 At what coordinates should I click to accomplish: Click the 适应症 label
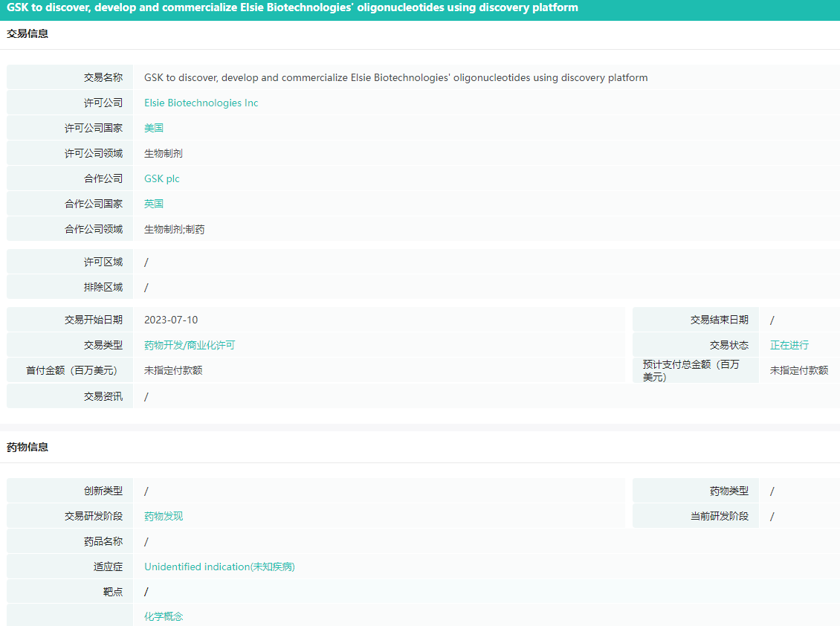click(x=108, y=567)
